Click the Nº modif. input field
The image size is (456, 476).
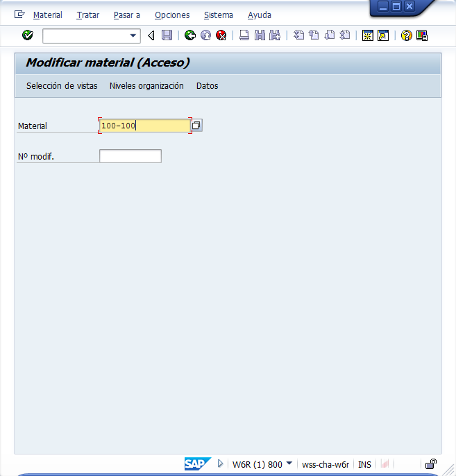coord(130,156)
